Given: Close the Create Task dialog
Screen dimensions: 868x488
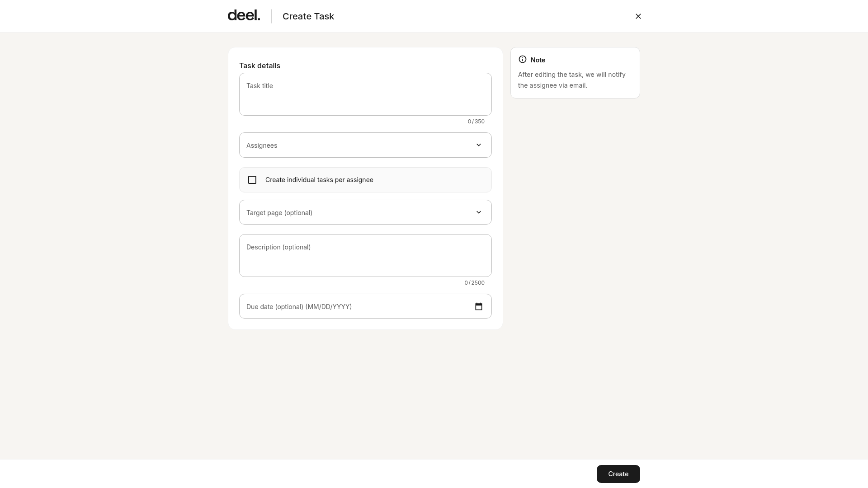Looking at the screenshot, I should point(638,16).
